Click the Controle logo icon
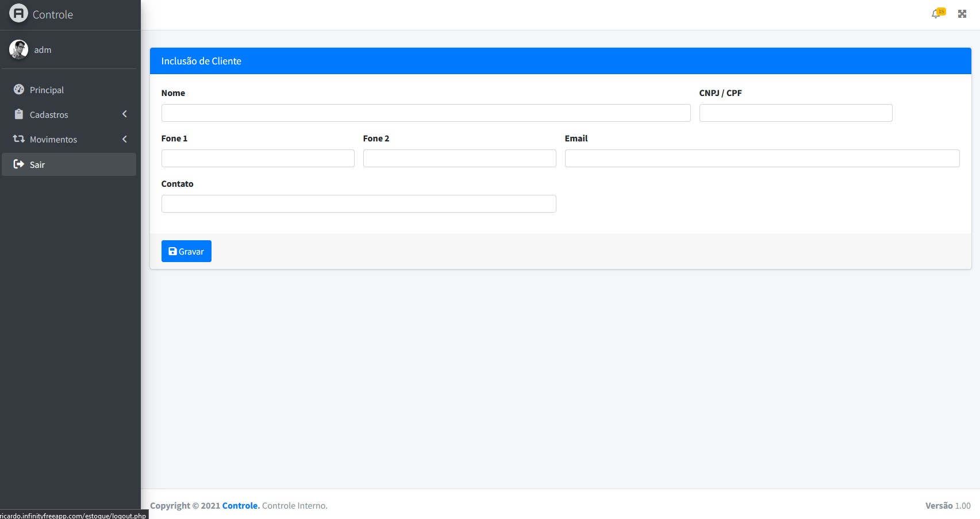 click(18, 13)
